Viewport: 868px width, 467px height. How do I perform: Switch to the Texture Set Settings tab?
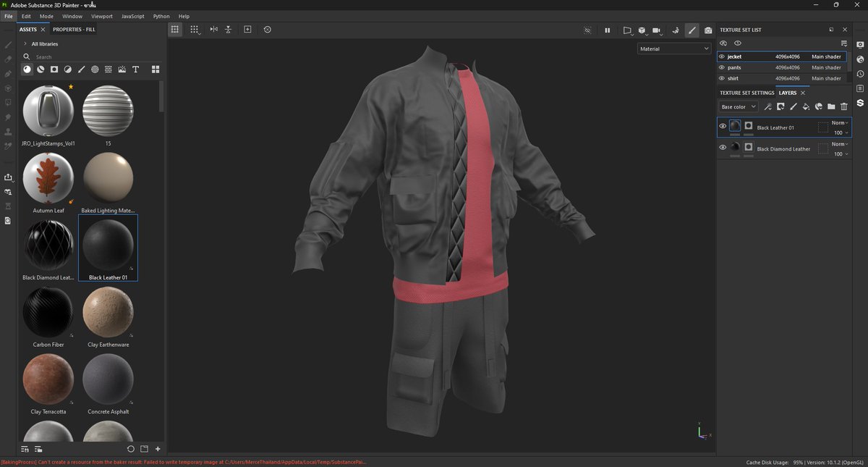point(746,93)
